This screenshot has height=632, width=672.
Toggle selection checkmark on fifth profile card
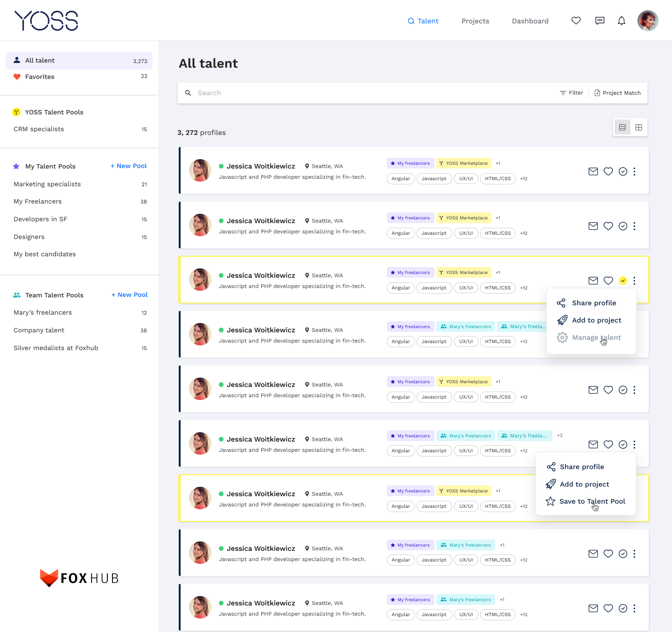623,390
